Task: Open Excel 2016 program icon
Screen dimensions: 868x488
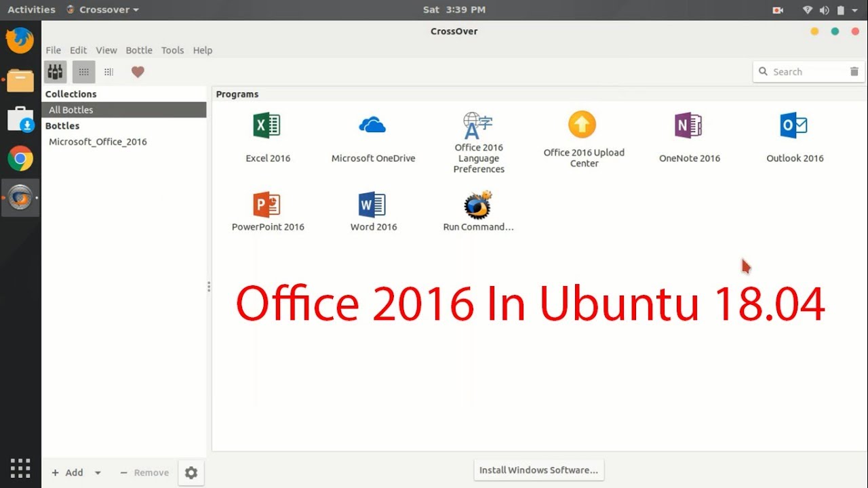Action: [267, 126]
